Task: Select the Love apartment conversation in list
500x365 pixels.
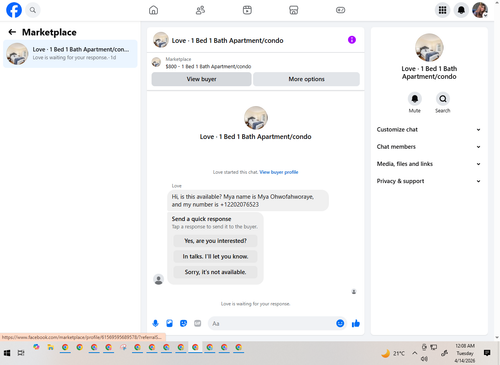Action: pos(70,54)
